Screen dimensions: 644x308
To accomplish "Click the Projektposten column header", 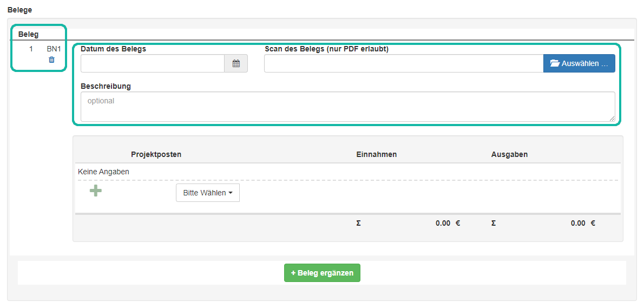I will coord(156,154).
